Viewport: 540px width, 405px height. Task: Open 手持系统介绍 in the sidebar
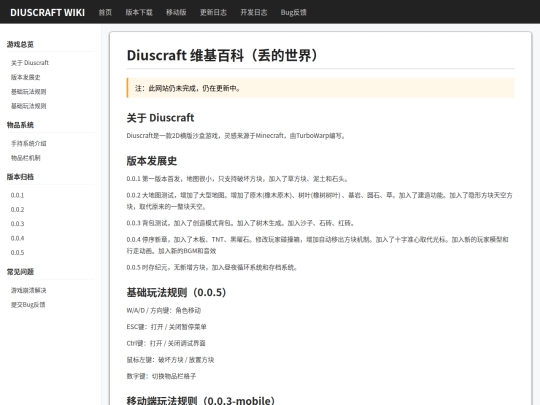[x=29, y=143]
